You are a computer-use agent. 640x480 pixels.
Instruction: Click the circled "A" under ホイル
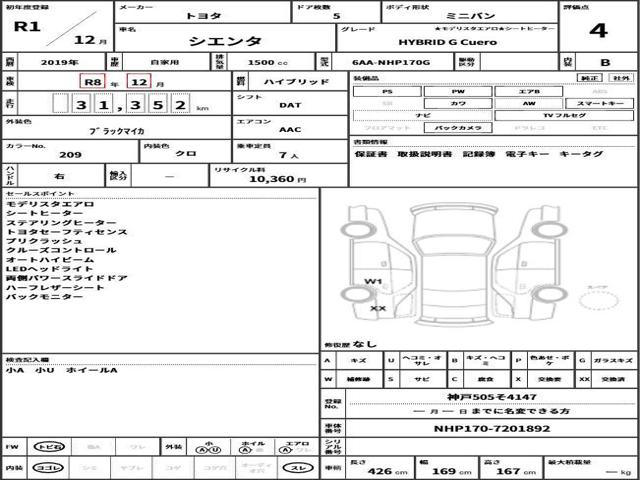[244, 450]
